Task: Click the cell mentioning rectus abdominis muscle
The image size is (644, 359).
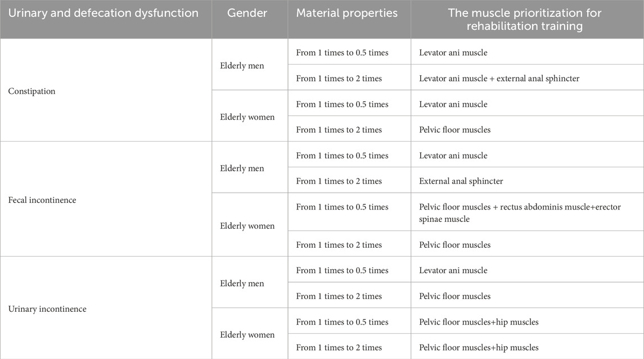Action: pyautogui.click(x=520, y=213)
